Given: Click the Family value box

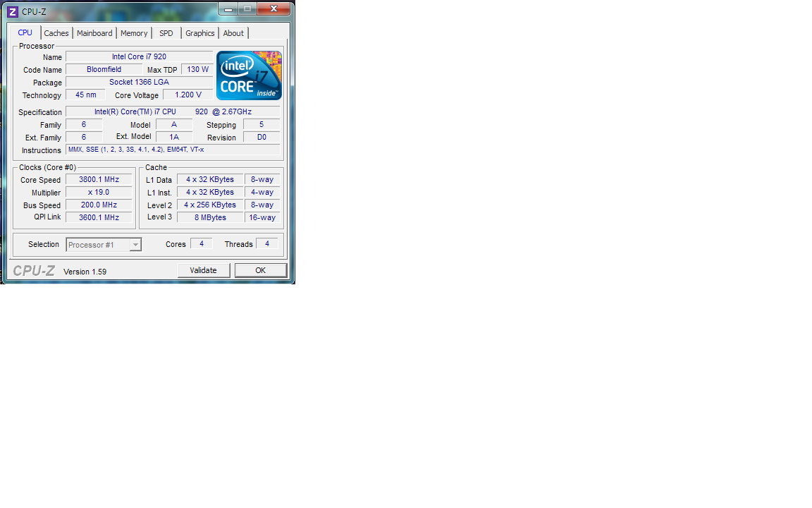Looking at the screenshot, I should click(84, 124).
